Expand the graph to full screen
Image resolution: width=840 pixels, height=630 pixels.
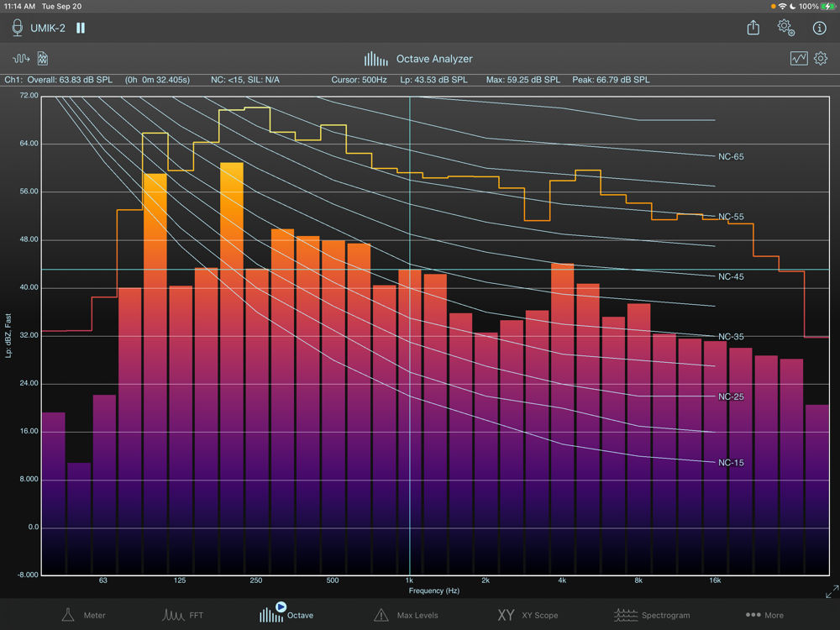tap(831, 591)
